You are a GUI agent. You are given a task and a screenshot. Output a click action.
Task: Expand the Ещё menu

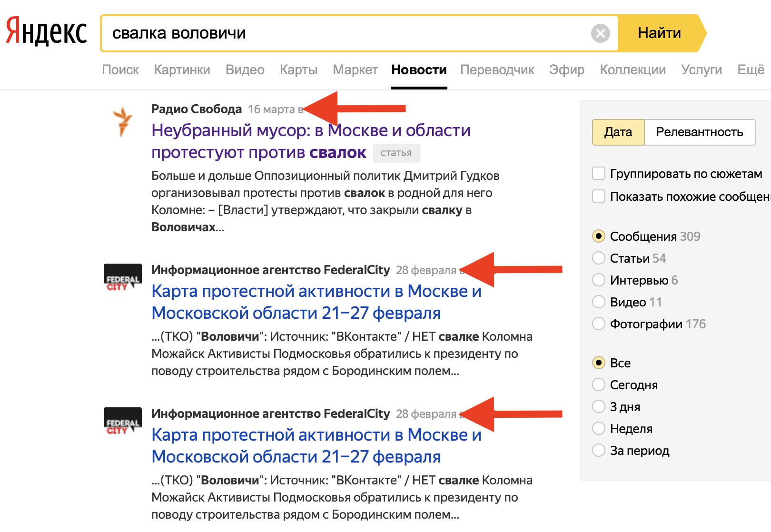coord(751,70)
